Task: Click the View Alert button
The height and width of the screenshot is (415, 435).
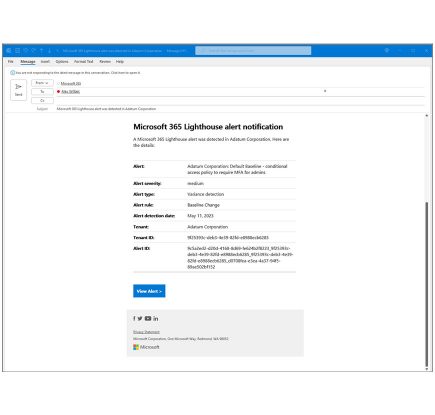Action: click(149, 291)
